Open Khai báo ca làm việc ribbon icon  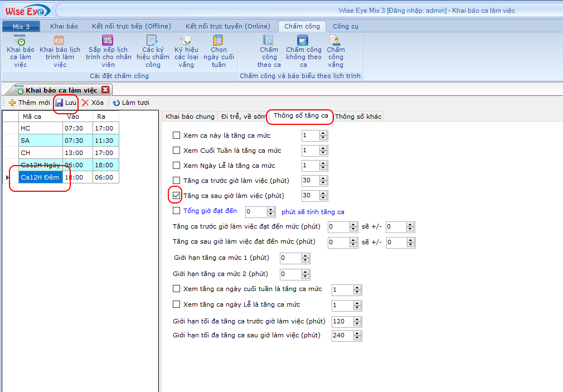click(x=20, y=40)
